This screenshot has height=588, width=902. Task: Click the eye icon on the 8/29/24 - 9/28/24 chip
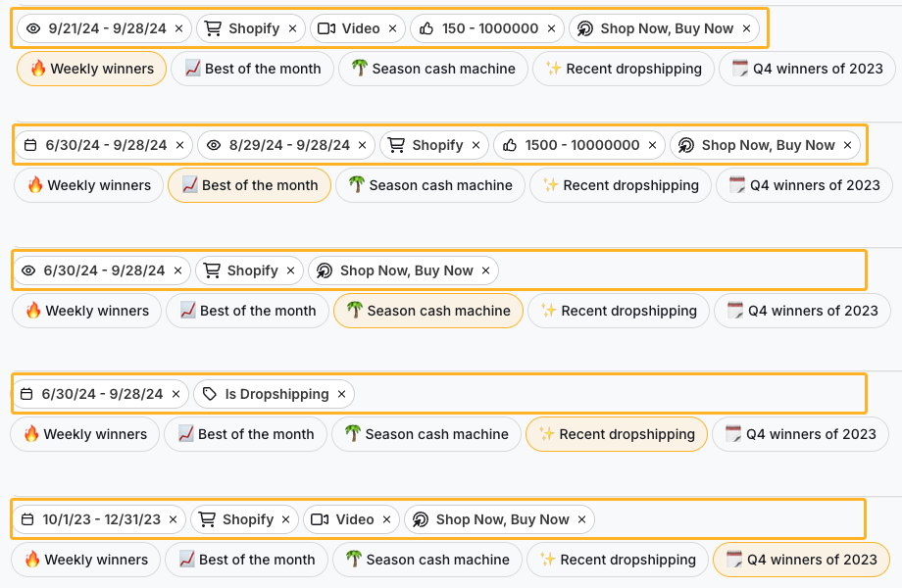(214, 145)
